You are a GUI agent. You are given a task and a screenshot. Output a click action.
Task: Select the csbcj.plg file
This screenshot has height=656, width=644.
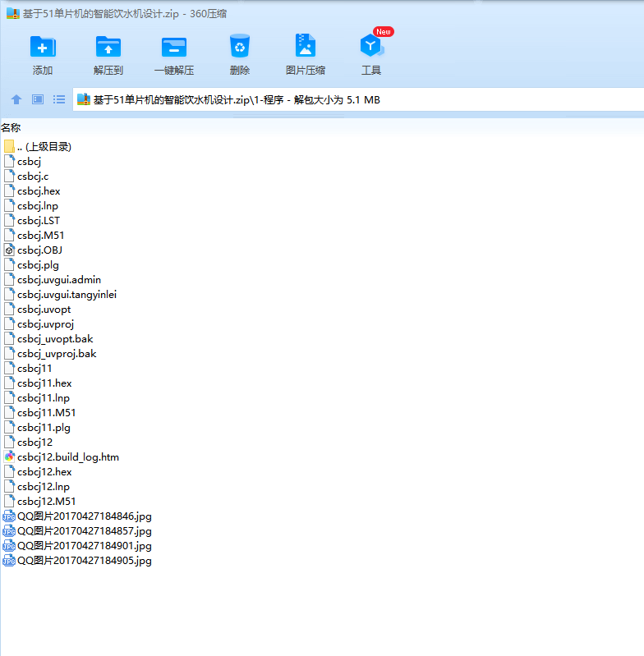coord(31,265)
